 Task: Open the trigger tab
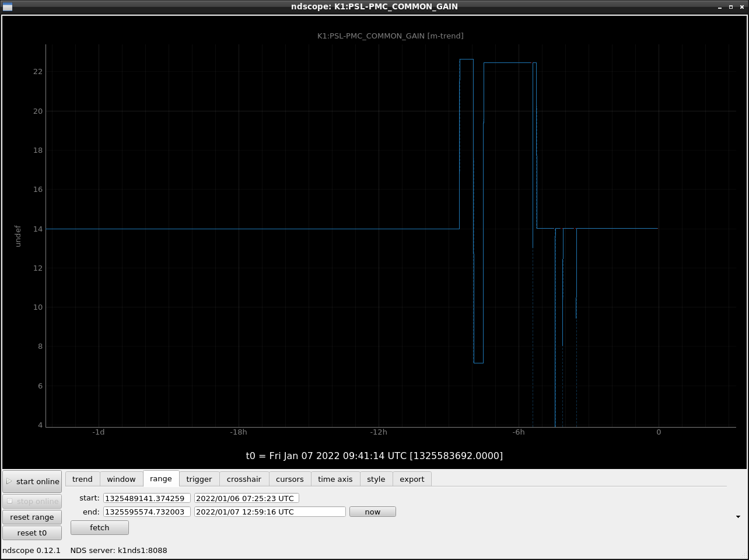[199, 479]
